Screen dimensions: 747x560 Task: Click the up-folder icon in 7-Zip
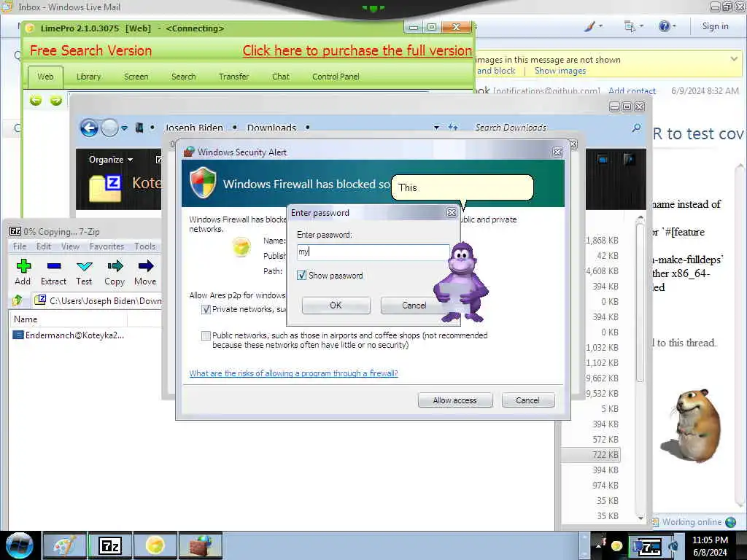pyautogui.click(x=18, y=300)
